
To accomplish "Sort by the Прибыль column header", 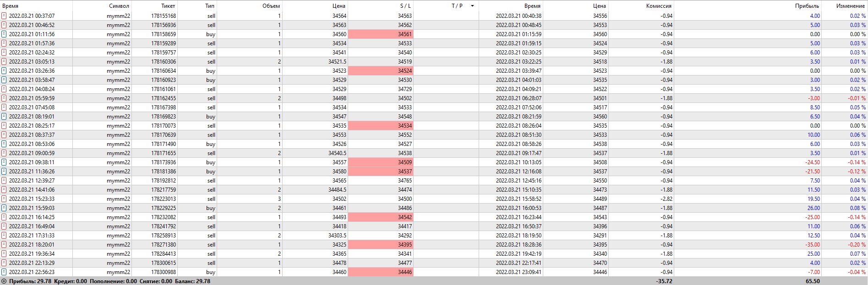I will 807,6.
